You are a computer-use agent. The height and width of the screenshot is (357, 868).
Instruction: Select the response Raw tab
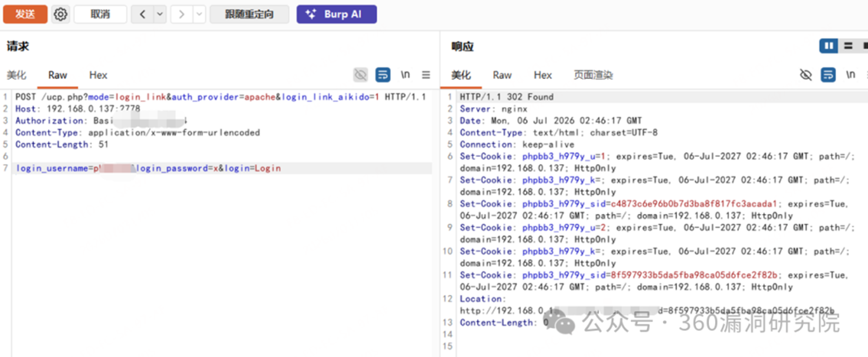pyautogui.click(x=502, y=75)
